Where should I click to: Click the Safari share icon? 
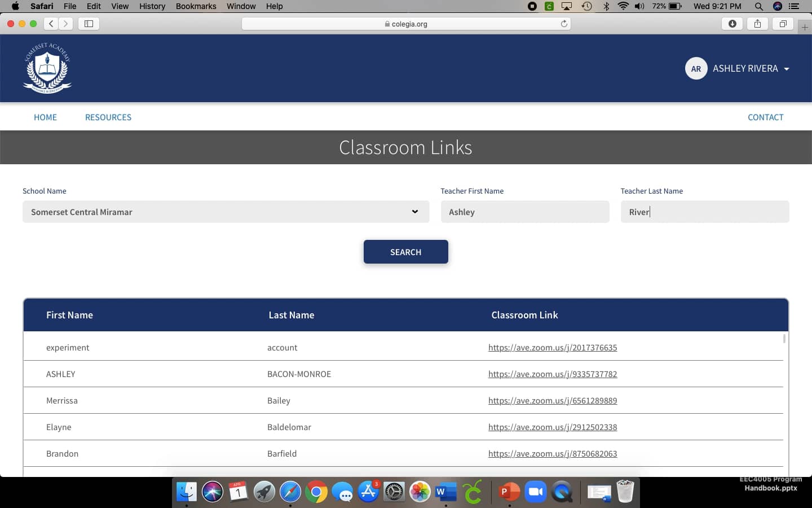tap(758, 24)
